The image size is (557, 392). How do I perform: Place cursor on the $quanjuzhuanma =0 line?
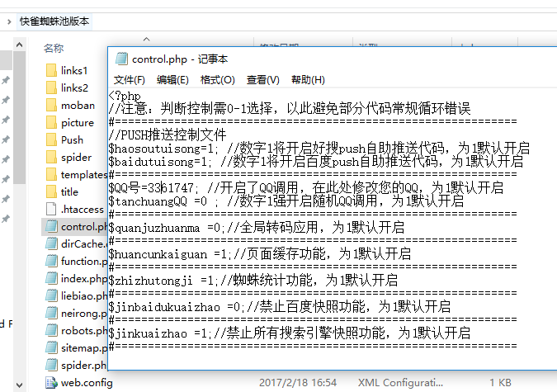[x=257, y=228]
